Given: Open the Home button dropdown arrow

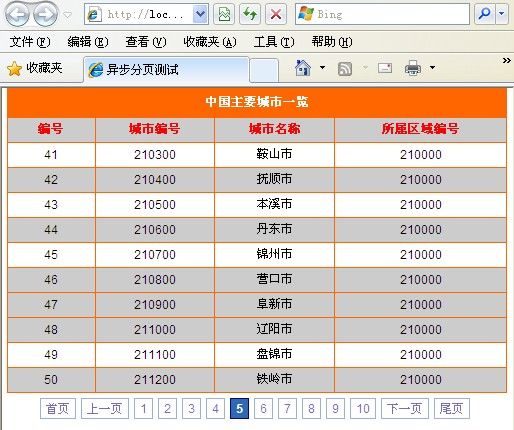Looking at the screenshot, I should [322, 68].
